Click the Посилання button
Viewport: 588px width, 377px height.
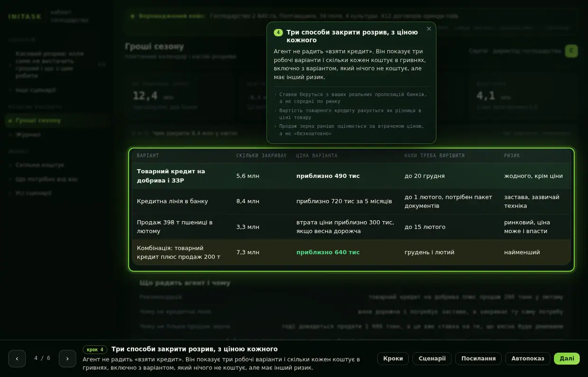478,358
